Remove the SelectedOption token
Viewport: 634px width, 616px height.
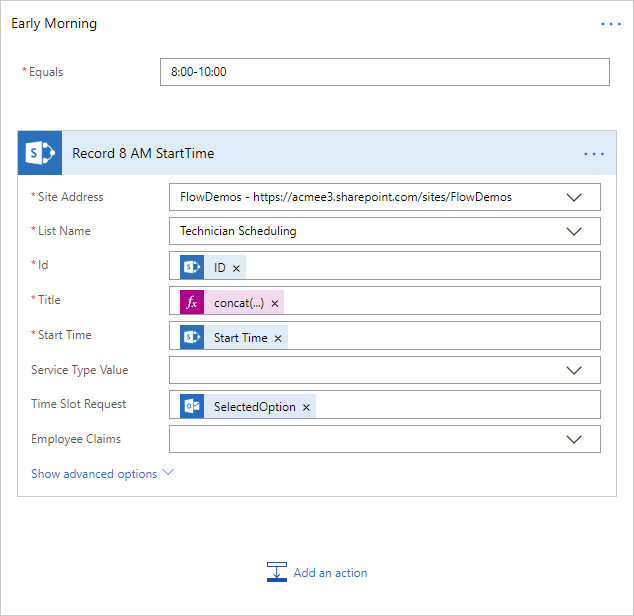point(306,407)
